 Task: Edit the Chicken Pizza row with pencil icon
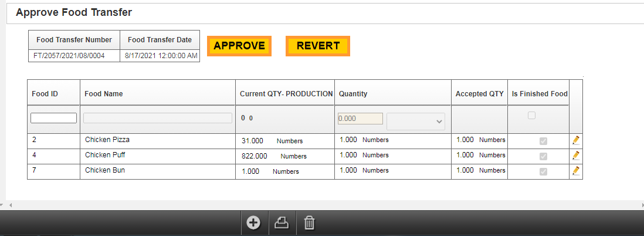pyautogui.click(x=575, y=140)
